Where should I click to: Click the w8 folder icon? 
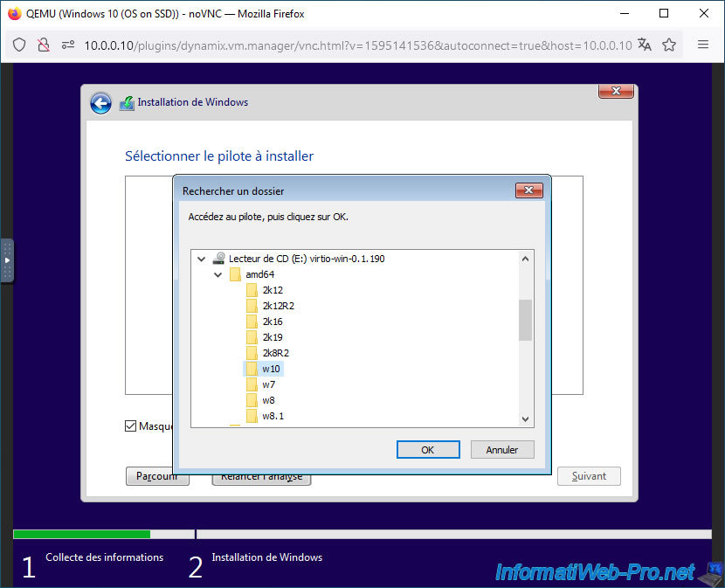click(x=252, y=400)
